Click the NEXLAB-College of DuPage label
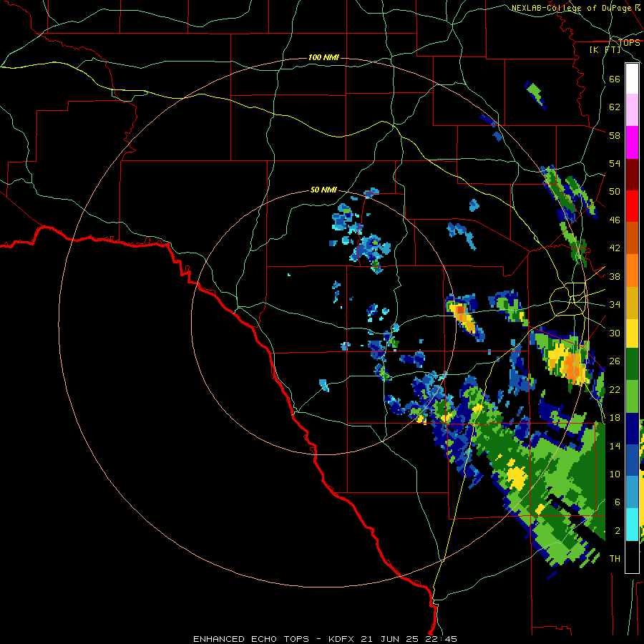Image resolution: width=644 pixels, height=644 pixels. [572, 8]
